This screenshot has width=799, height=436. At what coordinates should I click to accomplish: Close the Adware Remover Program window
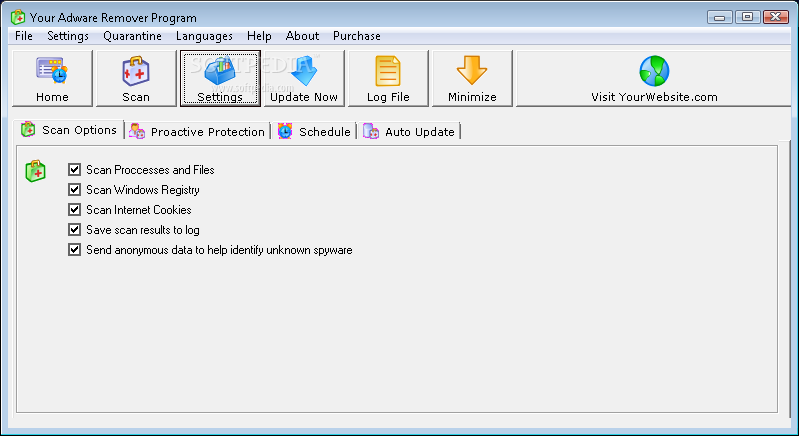tap(776, 17)
